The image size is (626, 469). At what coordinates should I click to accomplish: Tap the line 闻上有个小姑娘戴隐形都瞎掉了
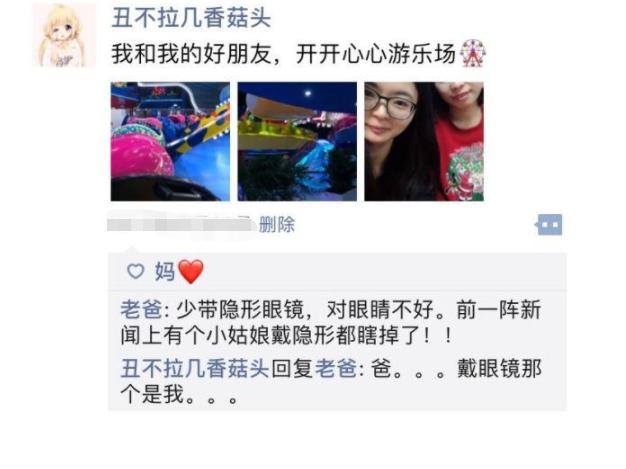[x=286, y=335]
